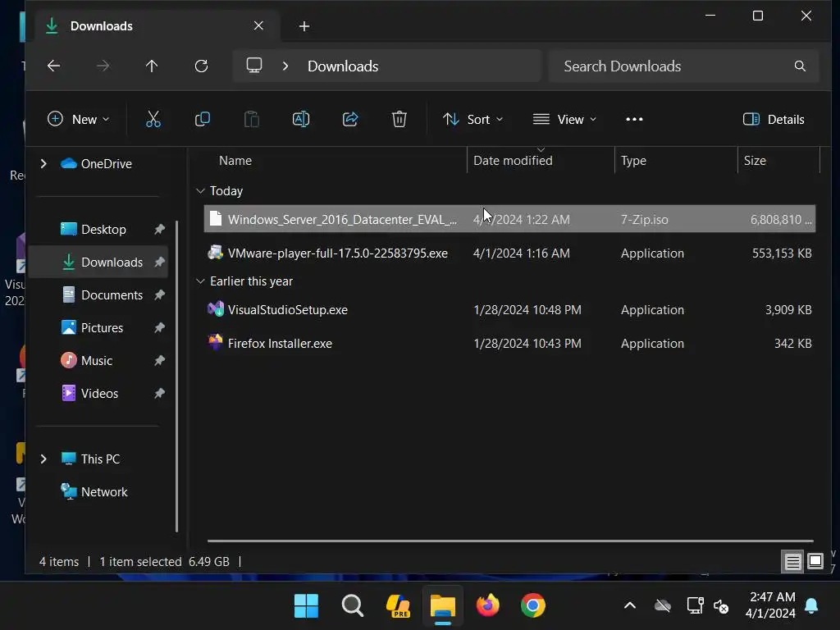The image size is (840, 630).
Task: Open the View dropdown
Action: tap(564, 119)
